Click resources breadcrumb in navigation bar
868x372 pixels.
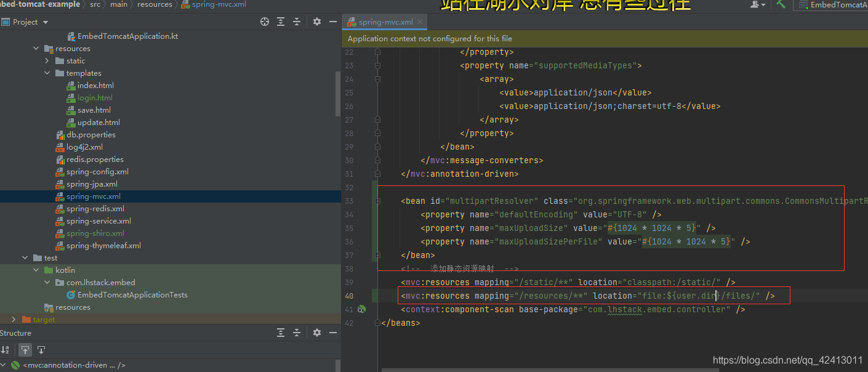[x=155, y=4]
